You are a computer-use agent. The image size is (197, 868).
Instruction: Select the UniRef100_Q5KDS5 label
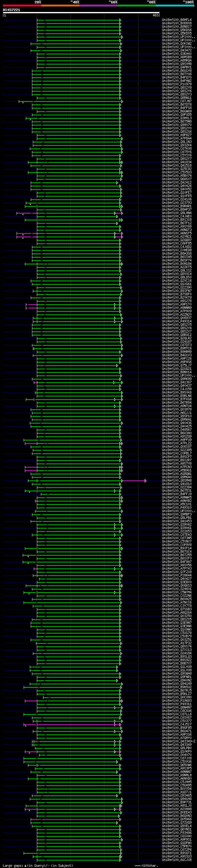point(177,33)
